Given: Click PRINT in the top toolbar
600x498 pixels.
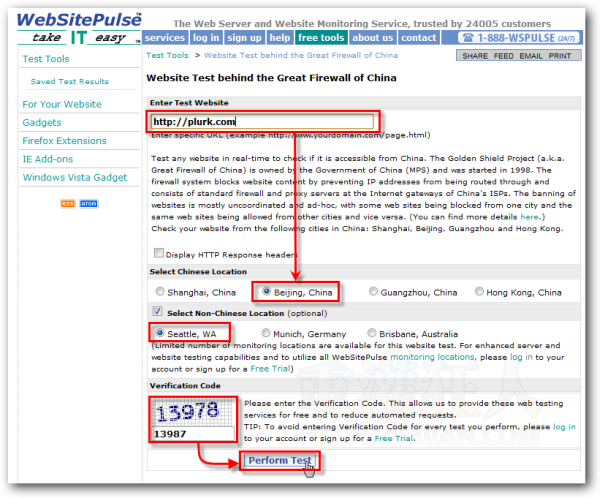Looking at the screenshot, I should [560, 56].
